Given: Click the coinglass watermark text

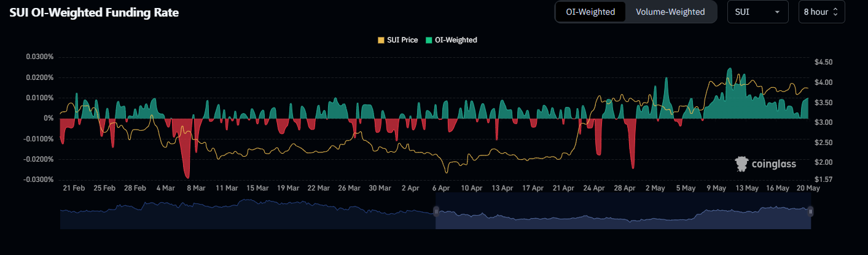Looking at the screenshot, I should pyautogui.click(x=773, y=164).
